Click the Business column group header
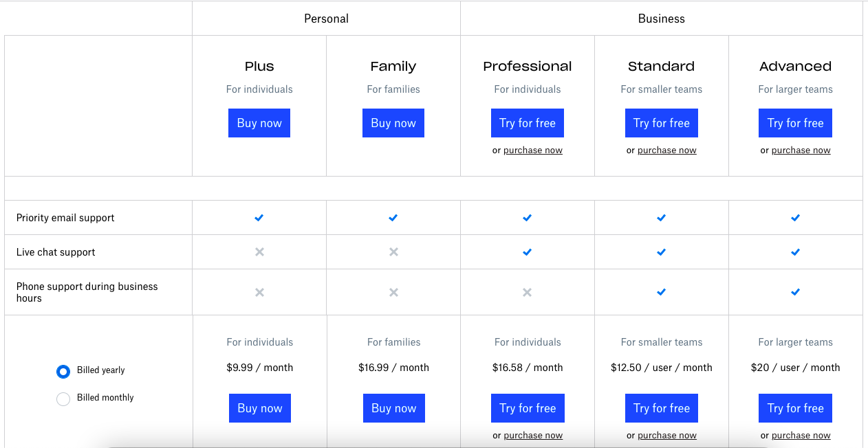Screen dimensions: 868x448 pos(661,19)
